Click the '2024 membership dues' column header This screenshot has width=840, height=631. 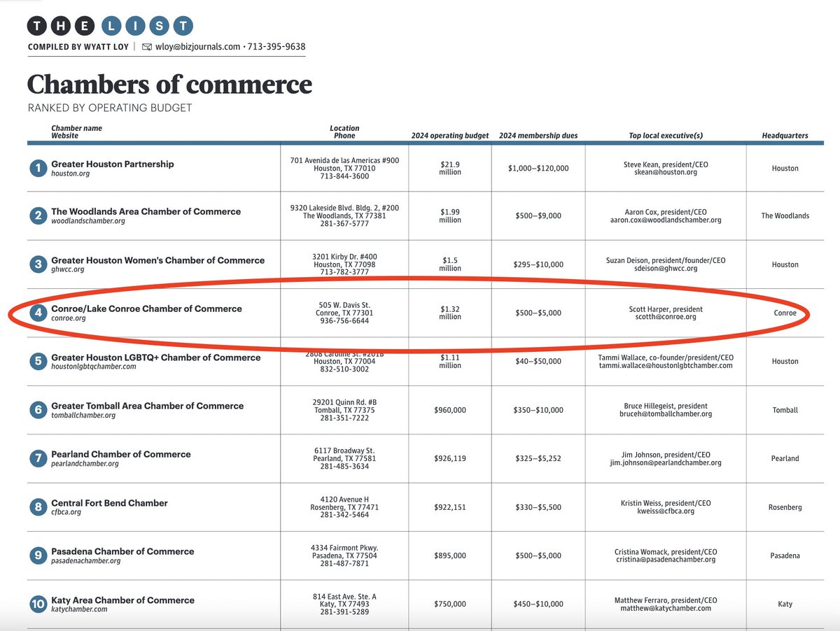[x=538, y=136]
